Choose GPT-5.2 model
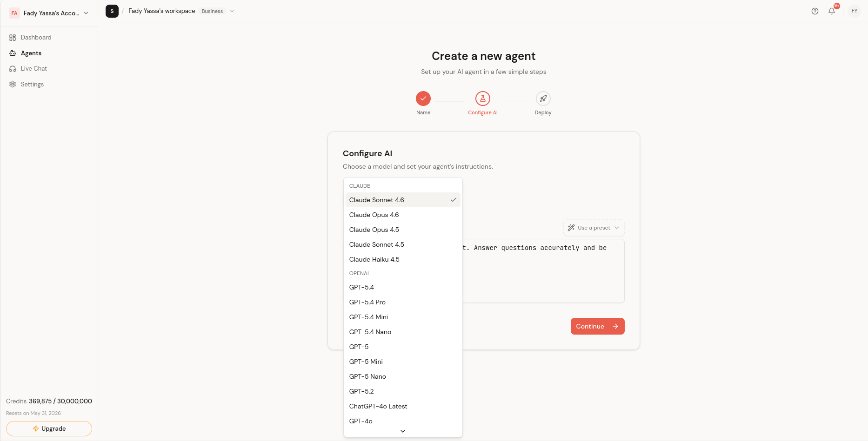 tap(403, 391)
